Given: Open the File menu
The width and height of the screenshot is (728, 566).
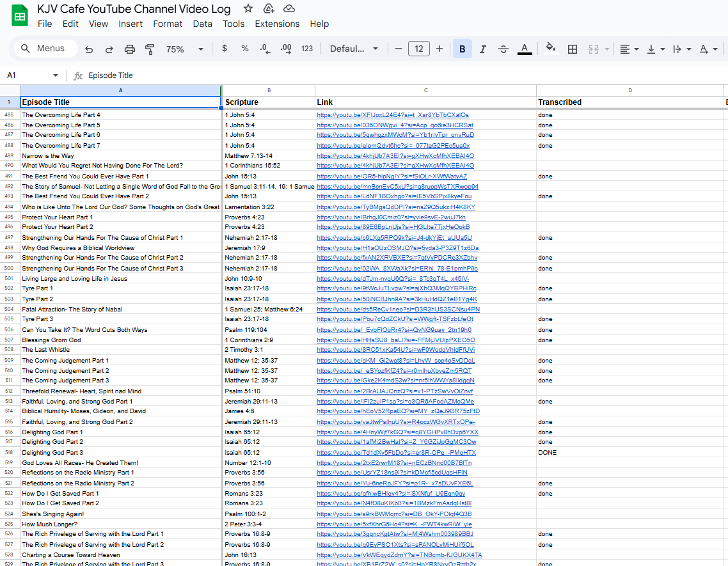Looking at the screenshot, I should coord(45,24).
